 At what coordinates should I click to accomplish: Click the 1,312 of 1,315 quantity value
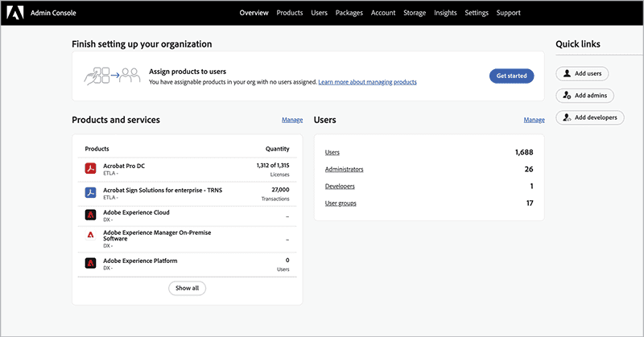coord(273,166)
